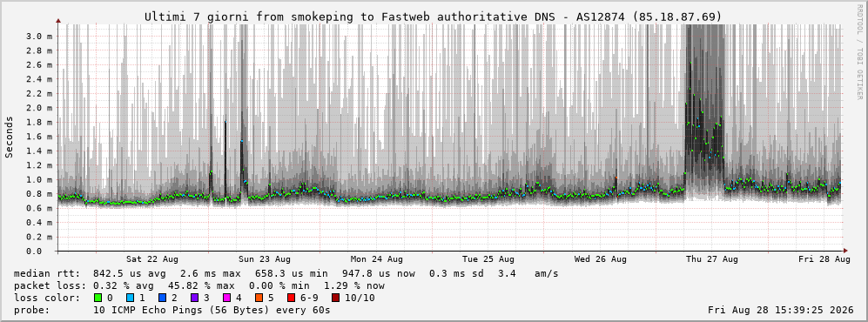Click the blue loss color 2 swatch
Screen dimensions: 868x322
coord(162,298)
